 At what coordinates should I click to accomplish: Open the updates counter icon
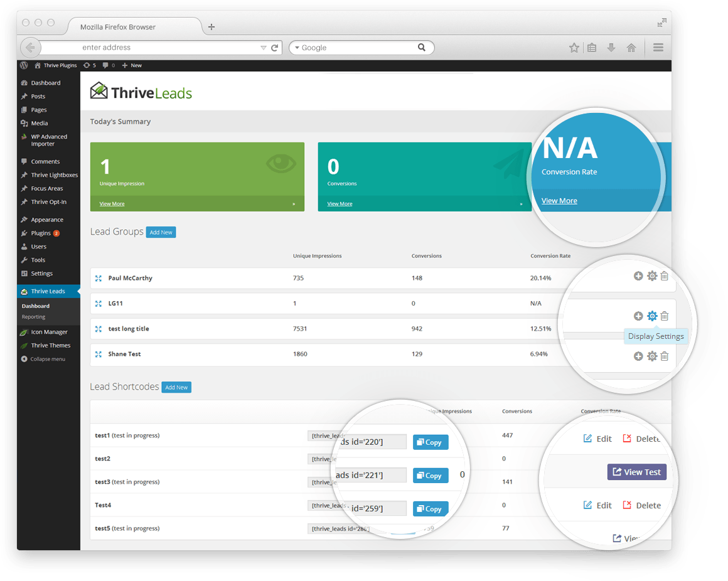point(90,65)
